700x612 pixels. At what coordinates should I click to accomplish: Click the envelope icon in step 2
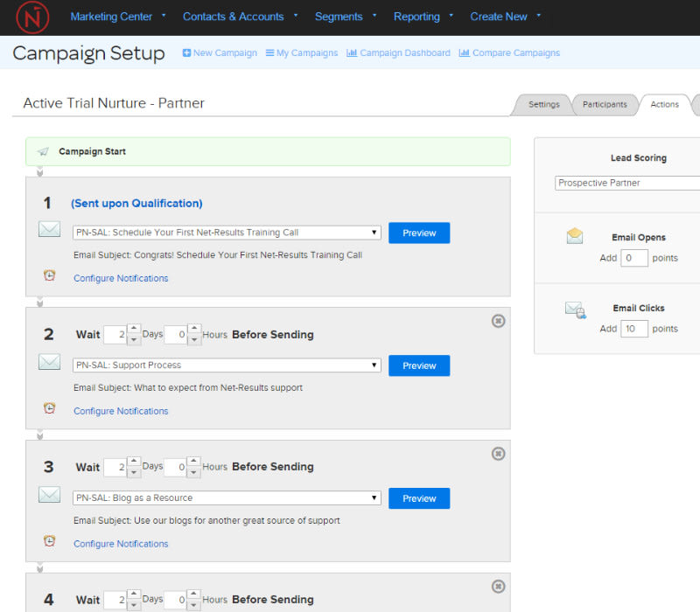[49, 362]
